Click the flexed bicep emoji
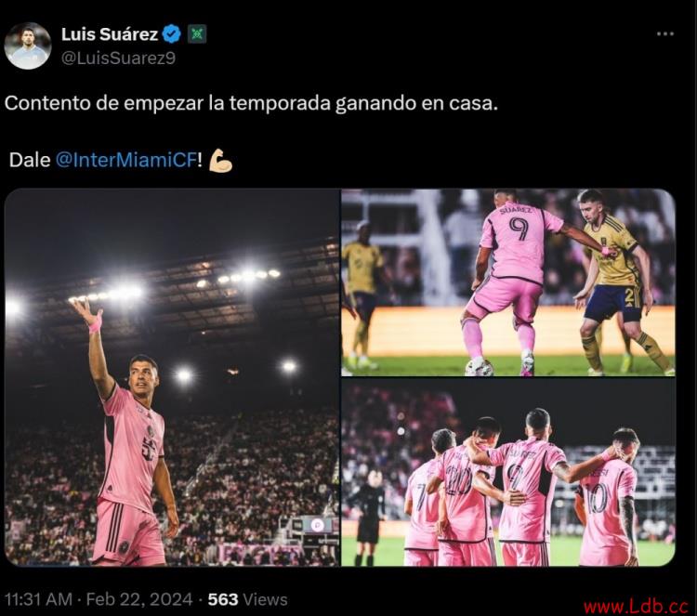The width and height of the screenshot is (697, 616). coord(221,161)
